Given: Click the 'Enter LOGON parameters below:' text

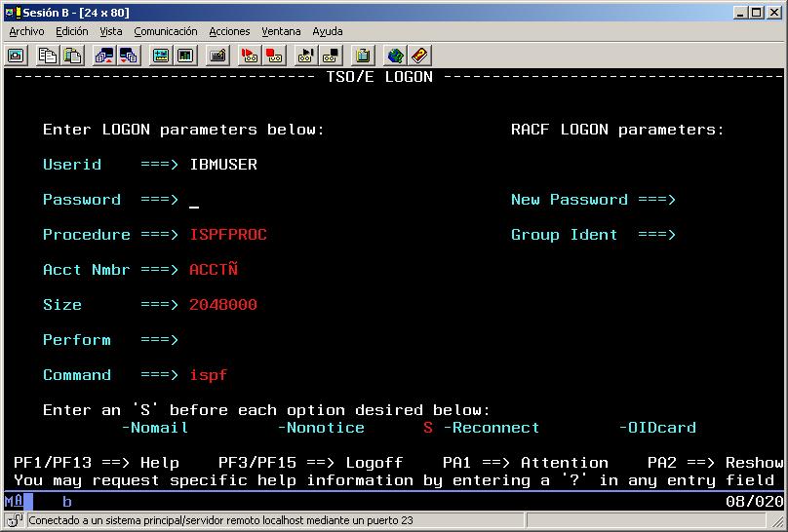Looking at the screenshot, I should (x=183, y=130).
